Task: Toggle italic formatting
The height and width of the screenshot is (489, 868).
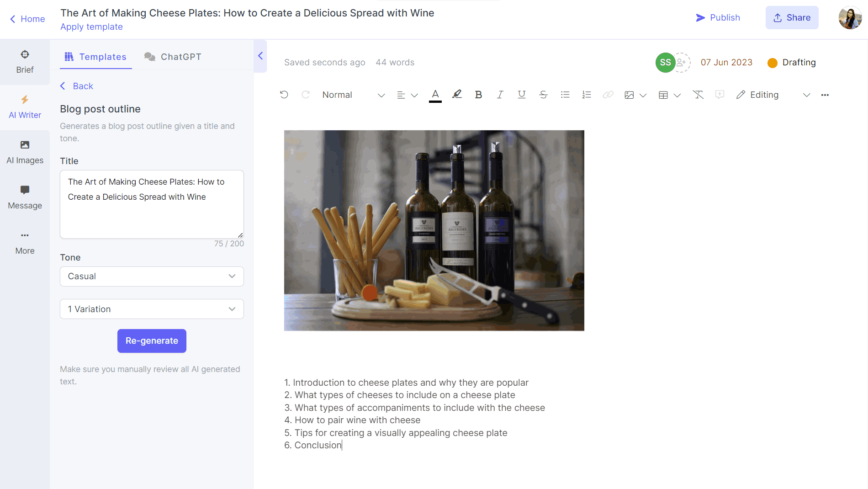Action: pos(500,95)
